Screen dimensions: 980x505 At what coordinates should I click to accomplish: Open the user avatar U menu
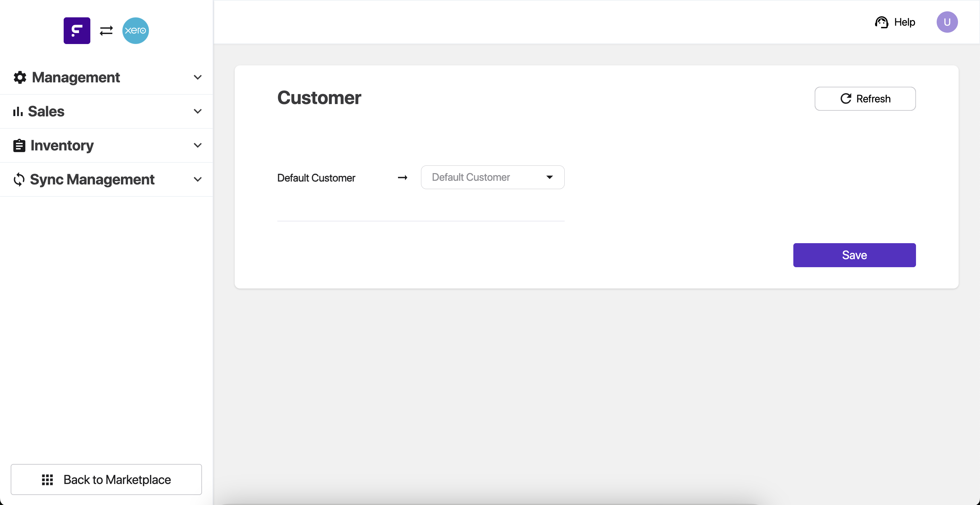point(947,22)
